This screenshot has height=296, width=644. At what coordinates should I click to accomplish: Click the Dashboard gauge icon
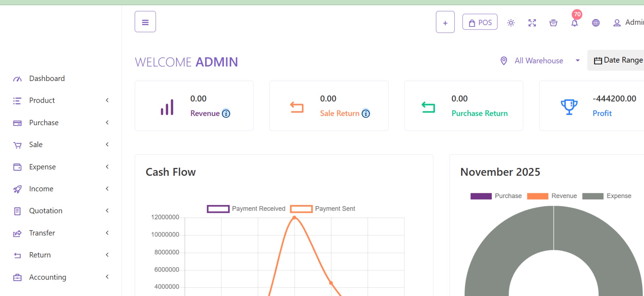(17, 79)
